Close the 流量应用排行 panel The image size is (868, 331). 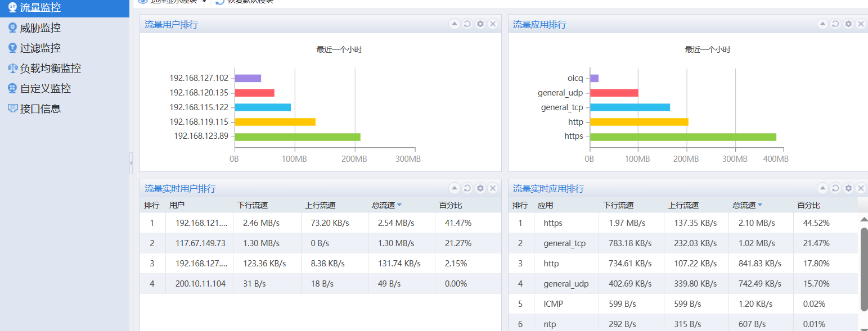coord(861,24)
